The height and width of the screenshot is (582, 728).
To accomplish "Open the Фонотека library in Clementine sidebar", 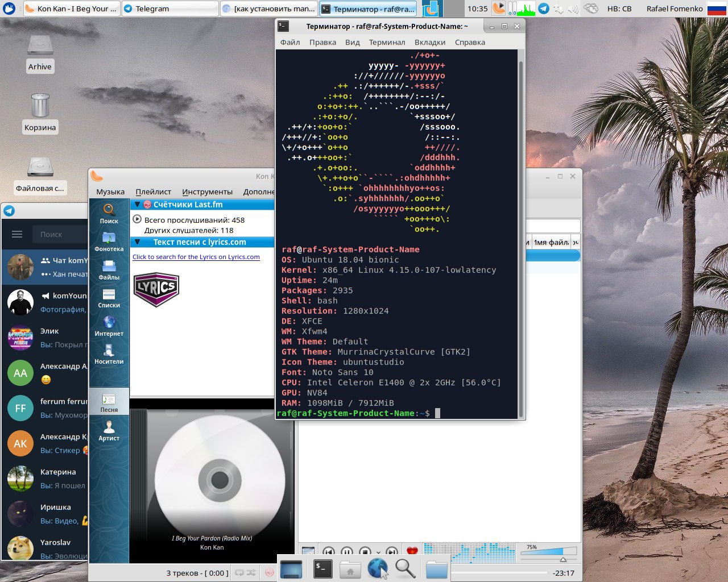I will coord(109,242).
